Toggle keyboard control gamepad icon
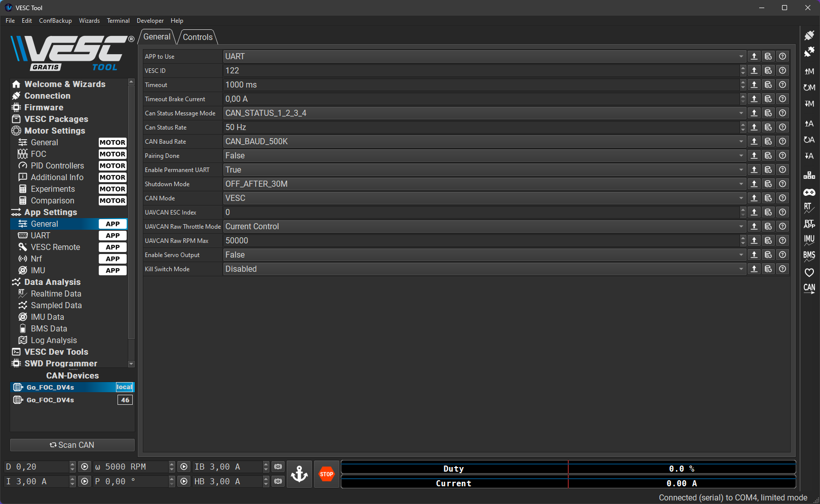 pos(809,192)
